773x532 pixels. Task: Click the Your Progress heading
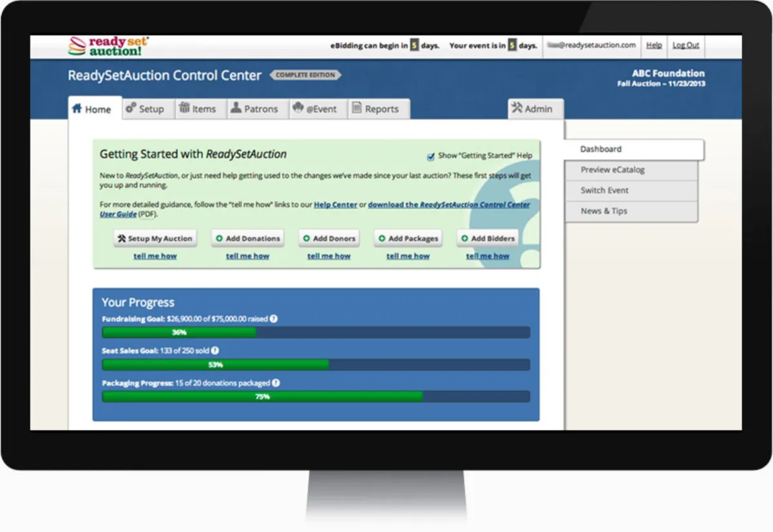tap(138, 303)
